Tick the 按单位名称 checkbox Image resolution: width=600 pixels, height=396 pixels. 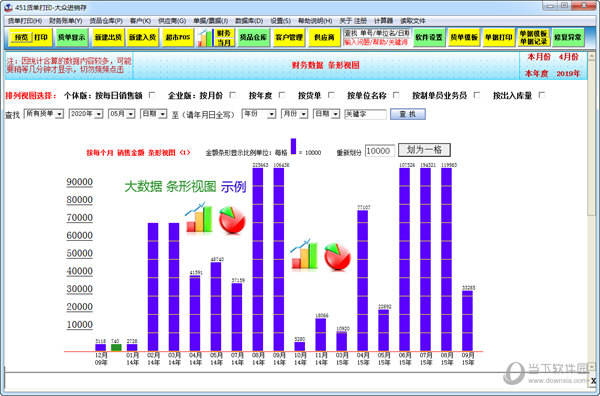tap(396, 95)
